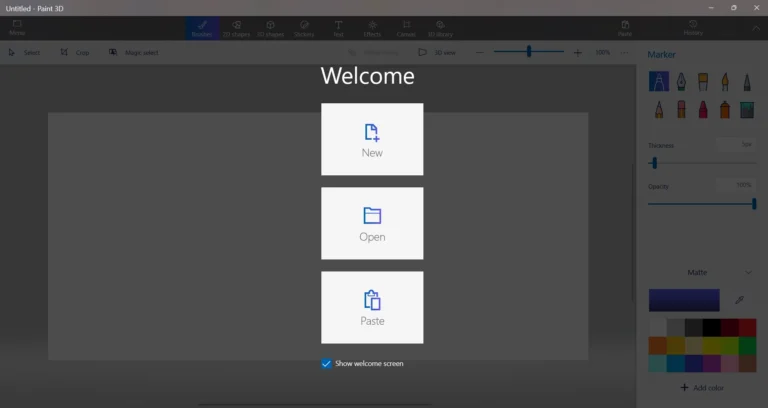Select the Brushes tab
Viewport: 768px width, 408px height.
[x=202, y=28]
